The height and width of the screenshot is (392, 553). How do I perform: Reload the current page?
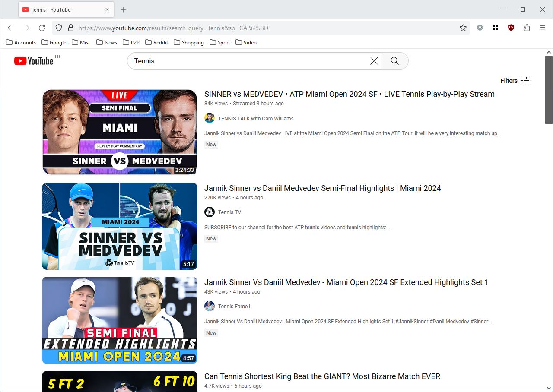coord(42,28)
